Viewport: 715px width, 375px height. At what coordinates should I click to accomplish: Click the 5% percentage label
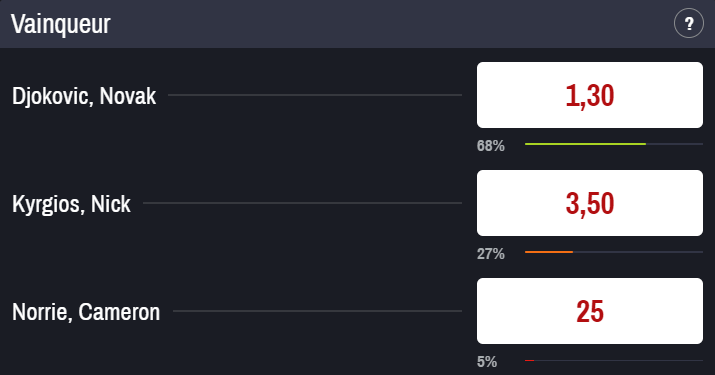[x=487, y=362]
